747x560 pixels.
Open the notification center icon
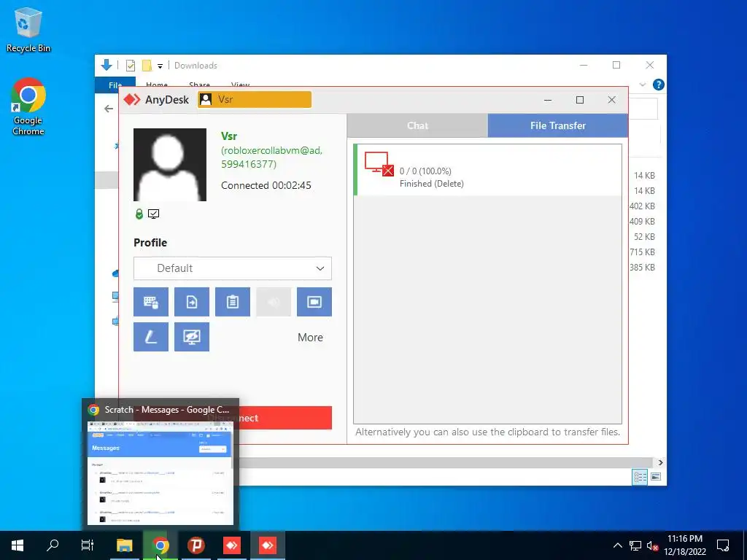(723, 545)
